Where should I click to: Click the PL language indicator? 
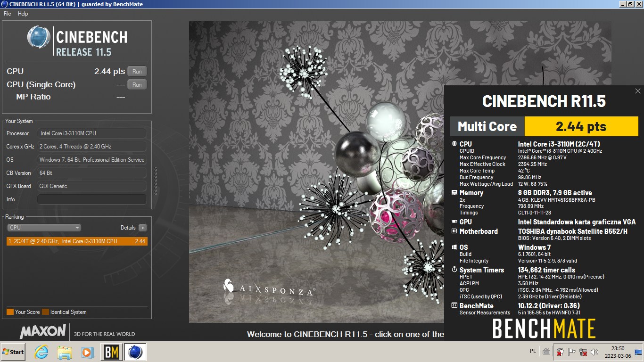pos(533,352)
